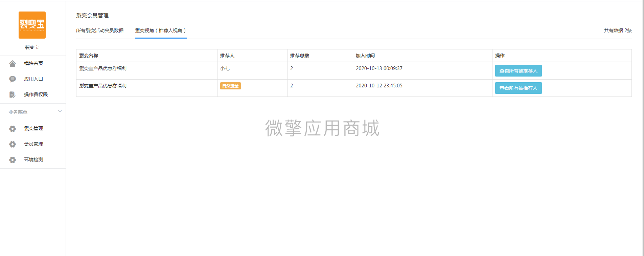Viewport: 644px width, 256px height.
Task: Click the home icon beside 模块首页
Action: click(x=13, y=63)
